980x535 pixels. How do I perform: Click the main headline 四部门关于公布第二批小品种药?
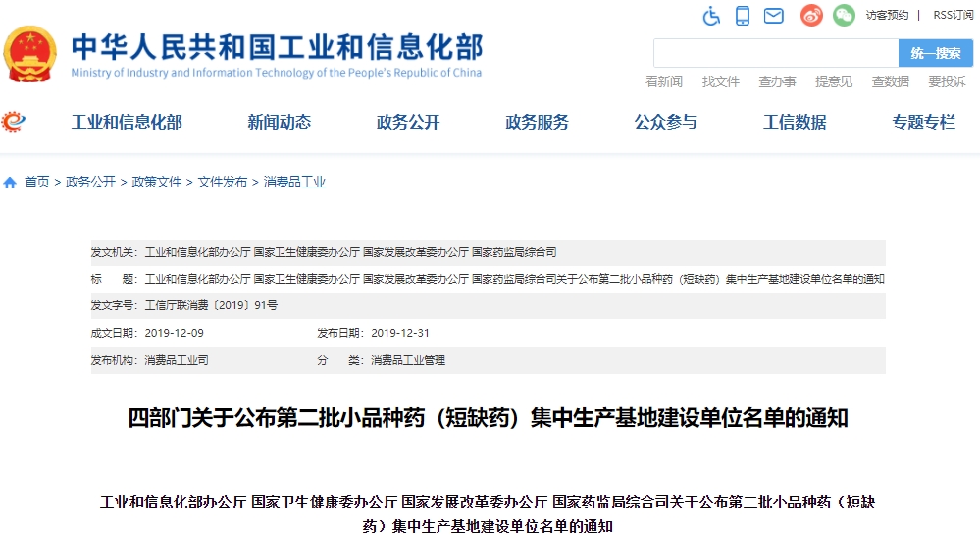pos(489,418)
